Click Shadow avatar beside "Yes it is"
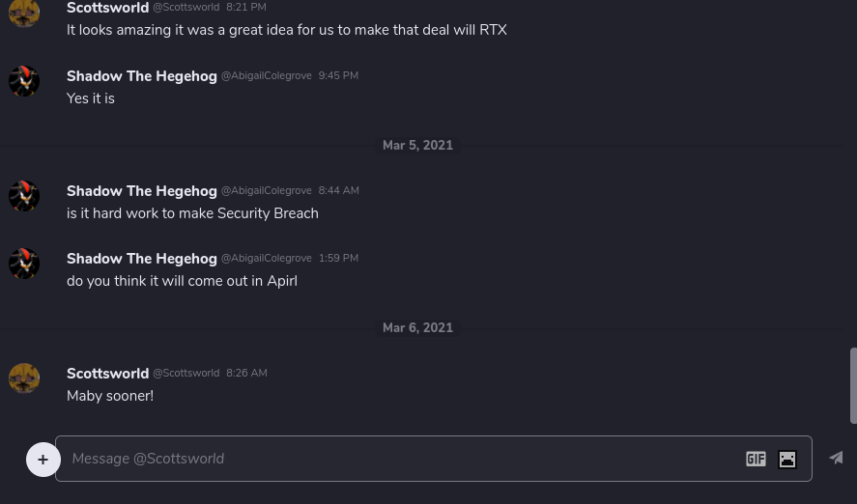 [x=24, y=81]
